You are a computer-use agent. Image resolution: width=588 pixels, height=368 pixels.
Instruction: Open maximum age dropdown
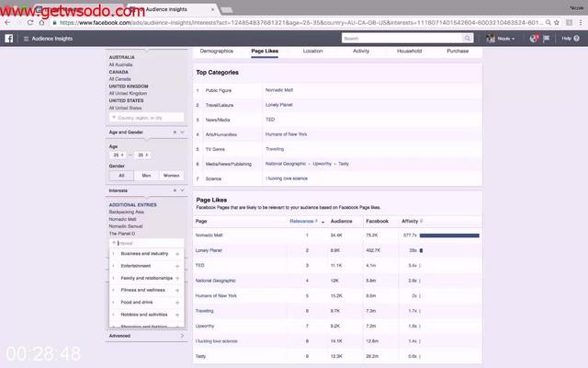[x=142, y=155]
